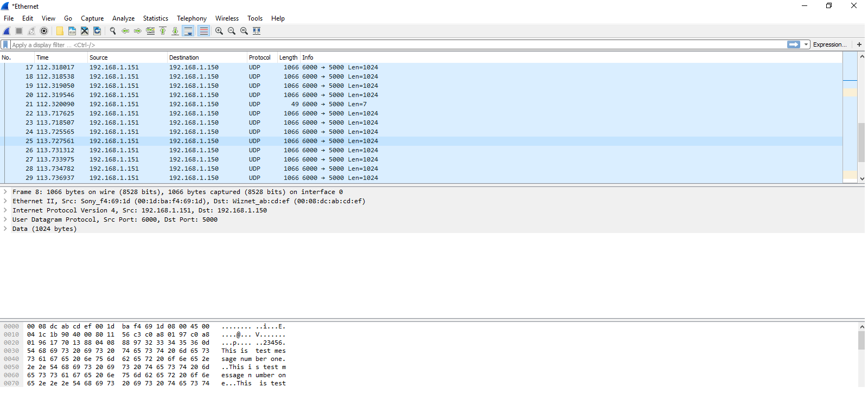Open the display filter bookmark menu
The height and width of the screenshot is (394, 868).
point(5,44)
